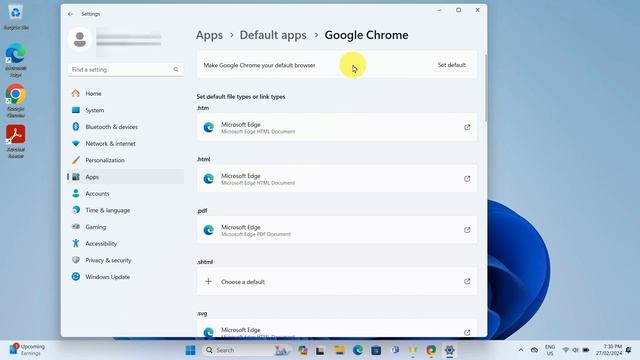Open the System settings page

pos(126,110)
